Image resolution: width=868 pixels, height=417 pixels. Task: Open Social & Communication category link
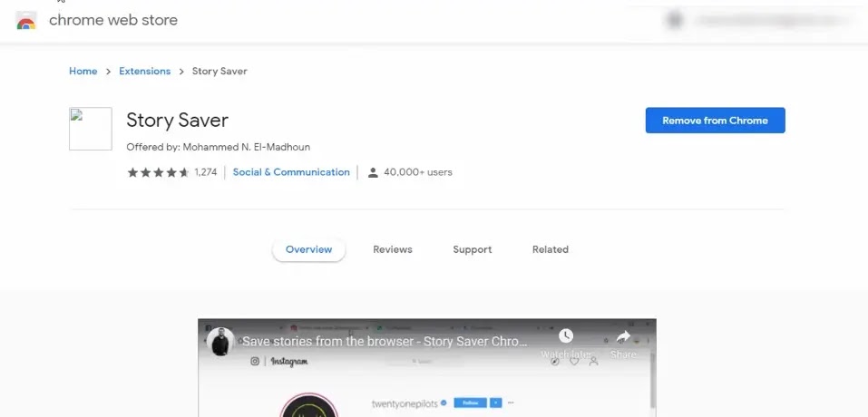pyautogui.click(x=291, y=172)
